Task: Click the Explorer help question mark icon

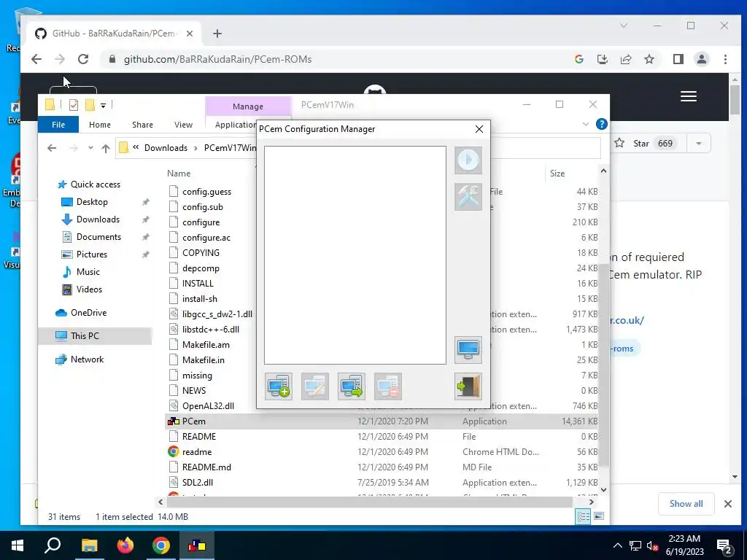Action: click(602, 124)
